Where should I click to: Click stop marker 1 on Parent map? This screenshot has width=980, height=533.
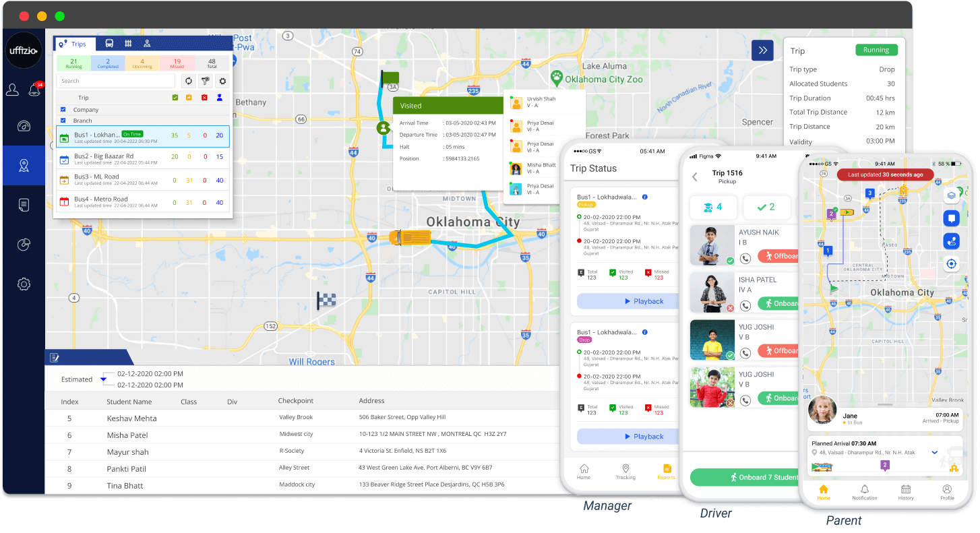[x=828, y=251]
